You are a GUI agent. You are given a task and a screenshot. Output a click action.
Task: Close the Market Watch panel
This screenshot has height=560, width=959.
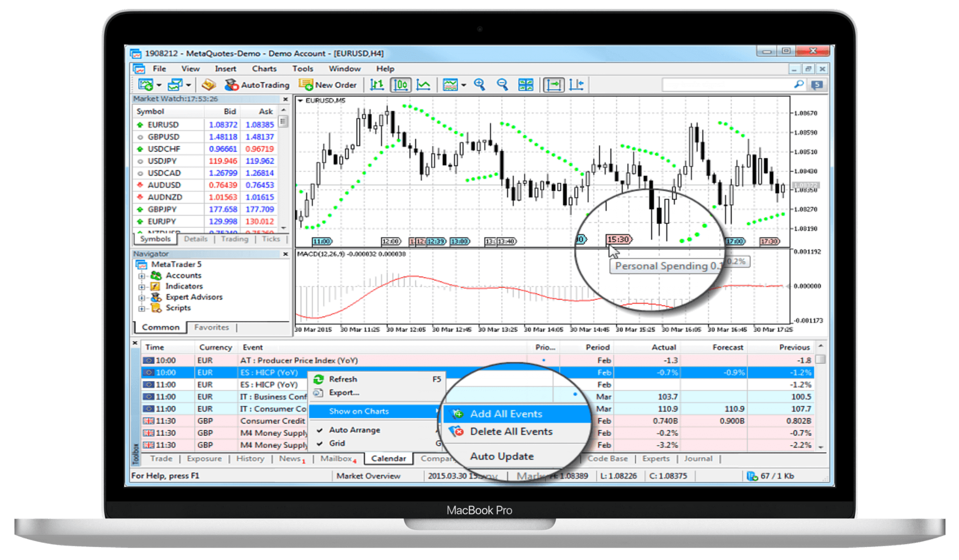click(285, 99)
